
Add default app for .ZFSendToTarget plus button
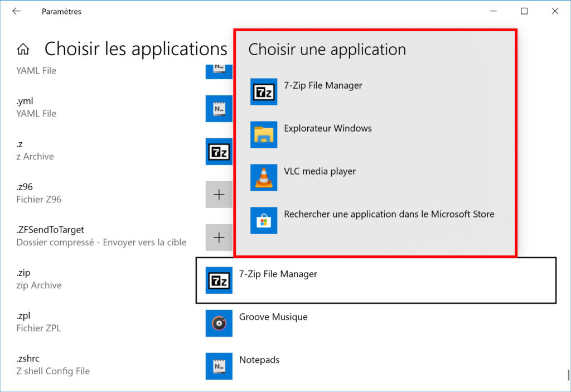[219, 238]
